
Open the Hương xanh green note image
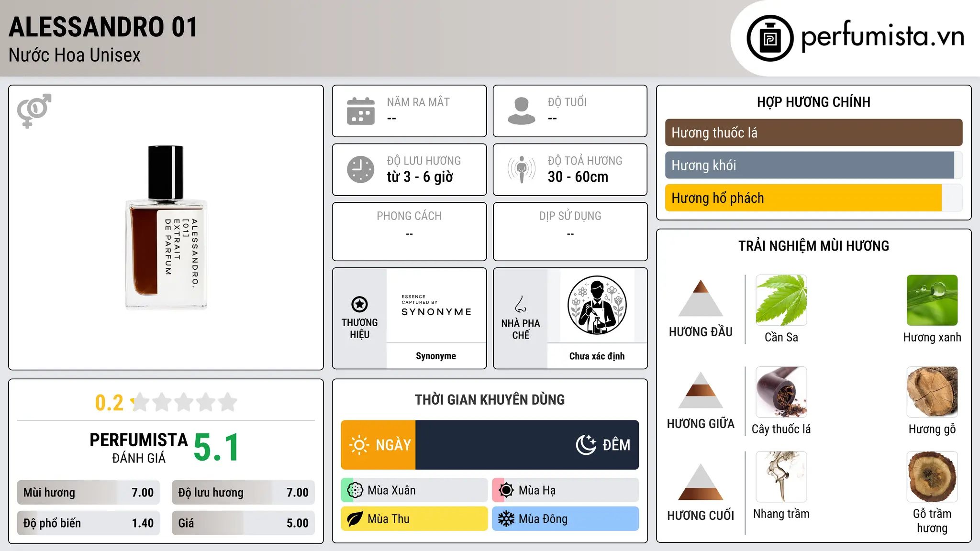coord(932,300)
